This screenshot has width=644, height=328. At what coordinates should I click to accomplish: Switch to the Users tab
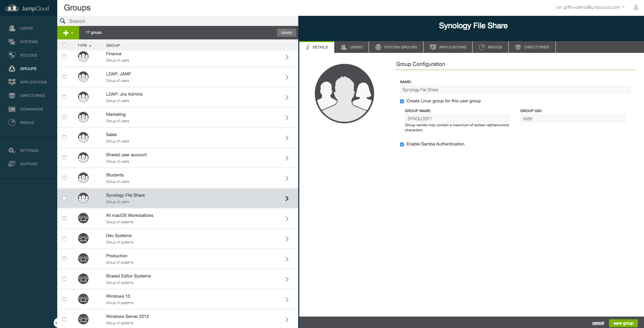click(351, 47)
